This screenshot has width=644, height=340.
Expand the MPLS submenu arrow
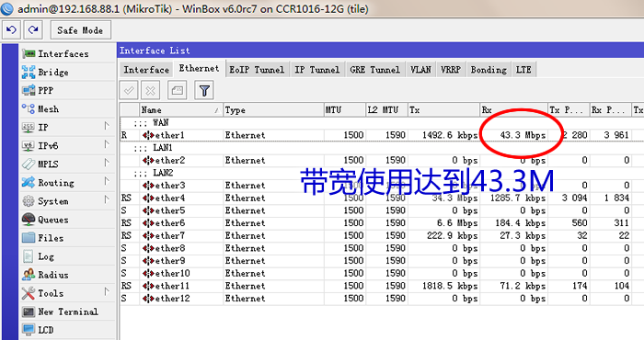[x=107, y=163]
